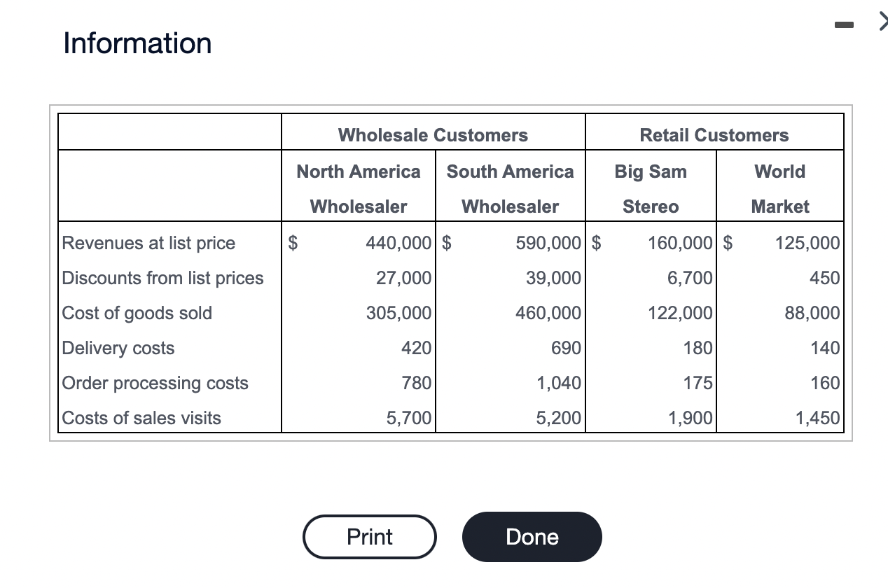Viewport: 888px width, 588px height.
Task: Select the Information title text
Action: click(x=137, y=43)
